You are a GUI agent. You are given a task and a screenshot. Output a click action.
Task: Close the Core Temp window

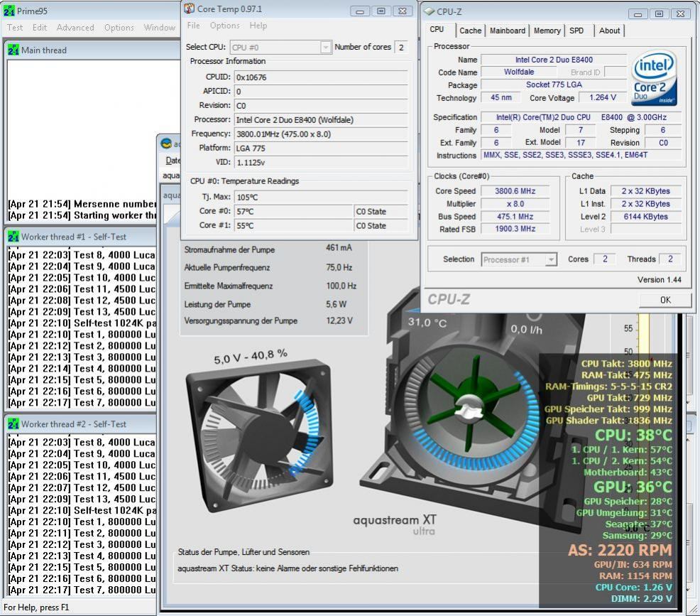point(403,11)
